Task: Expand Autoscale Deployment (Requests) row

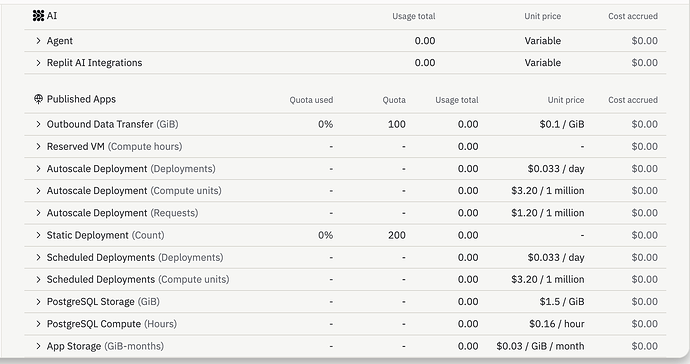Action: click(38, 213)
